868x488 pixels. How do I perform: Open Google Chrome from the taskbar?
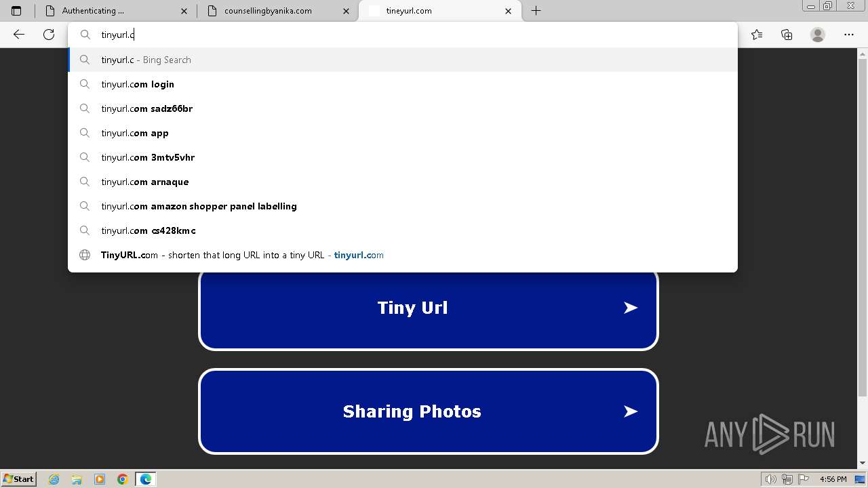(123, 479)
